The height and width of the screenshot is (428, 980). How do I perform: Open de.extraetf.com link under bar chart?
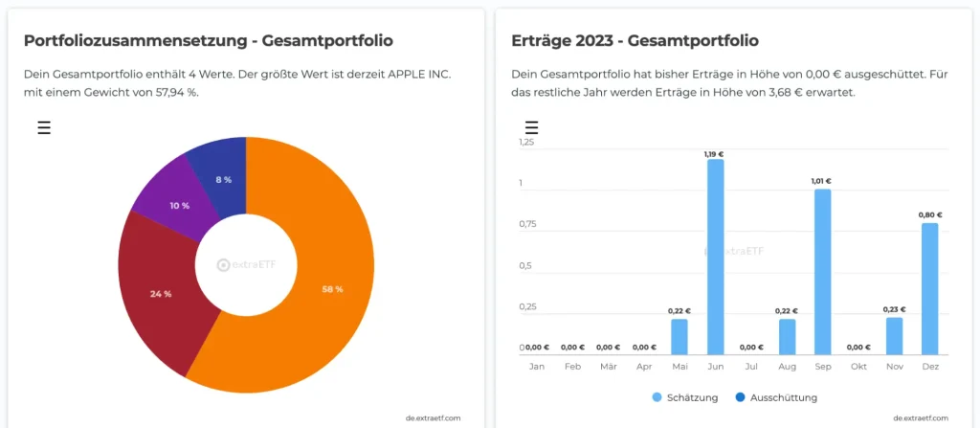tap(921, 417)
